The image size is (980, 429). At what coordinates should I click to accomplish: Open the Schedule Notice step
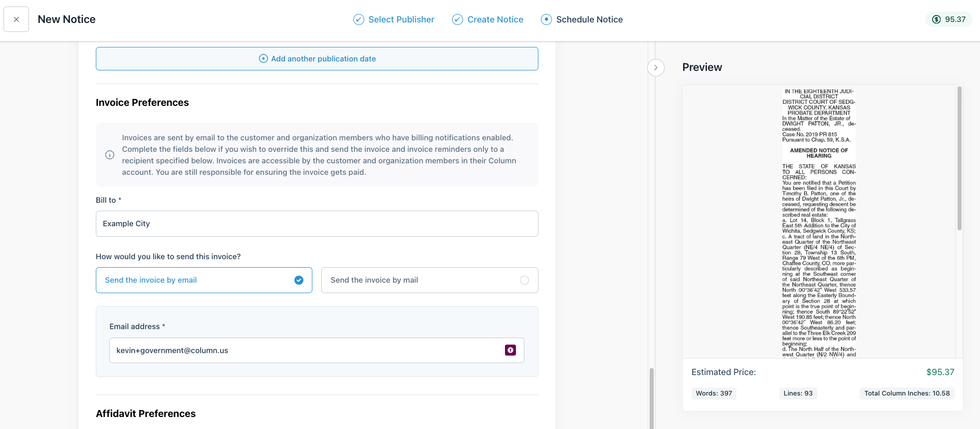pos(589,19)
